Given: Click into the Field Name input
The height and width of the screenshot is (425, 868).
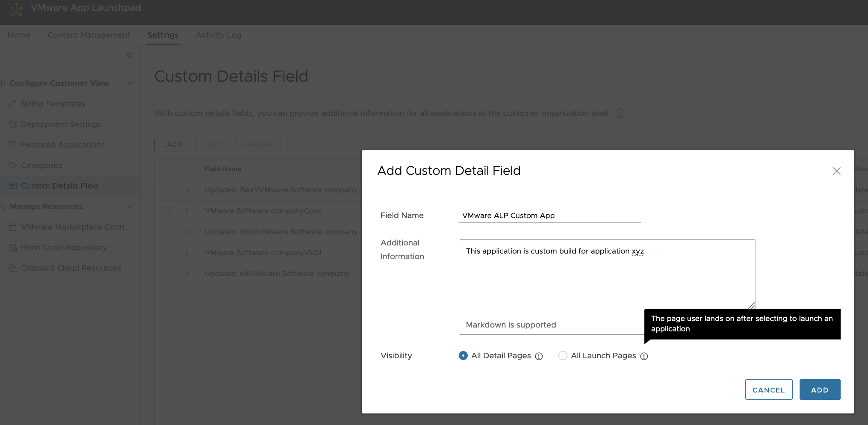Looking at the screenshot, I should tap(549, 215).
